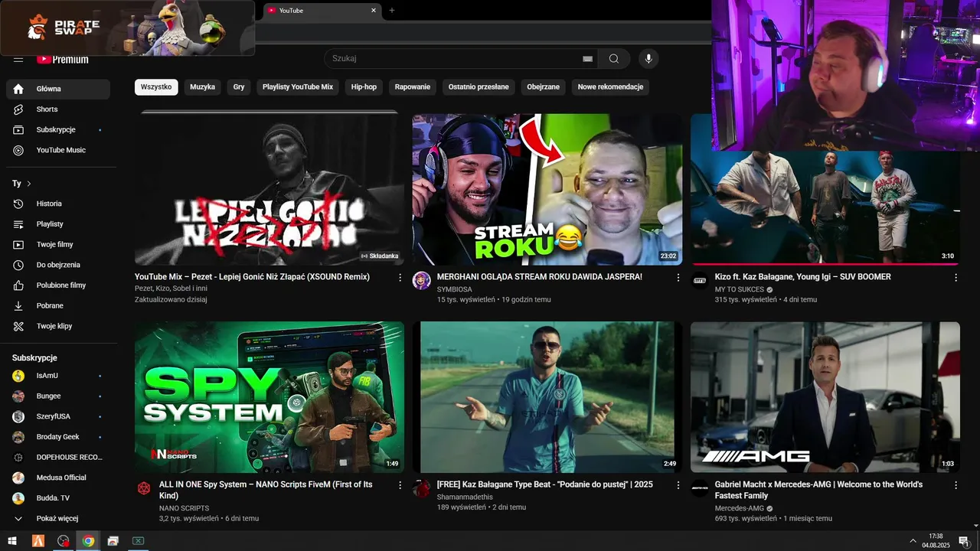Open the Brodaty Geek subscription channel
The image size is (980, 551).
(58, 437)
